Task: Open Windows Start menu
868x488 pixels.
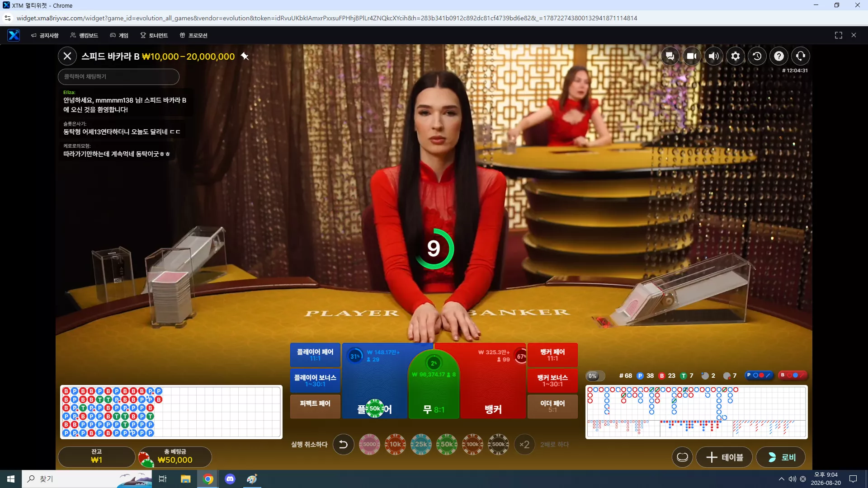Action: click(11, 479)
